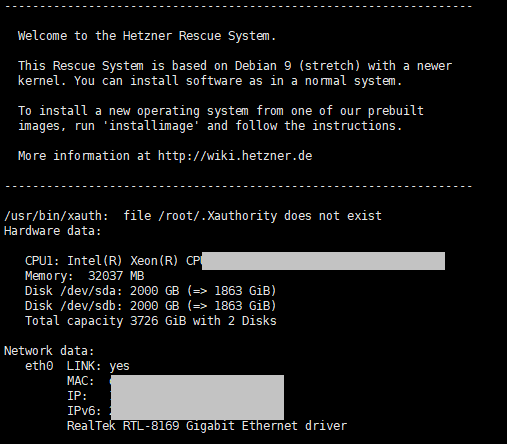This screenshot has height=444, width=507.
Task: Click the wiki.hetzner.de URL
Action: pyautogui.click(x=235, y=156)
